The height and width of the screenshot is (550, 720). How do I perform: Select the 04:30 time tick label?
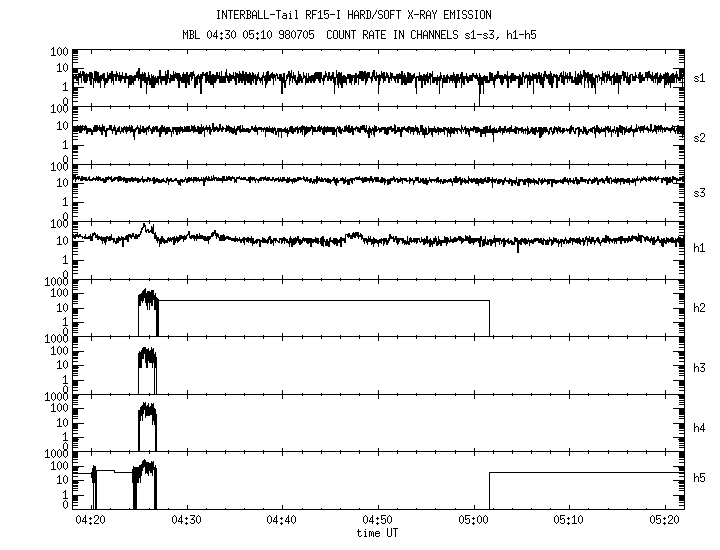point(186,521)
